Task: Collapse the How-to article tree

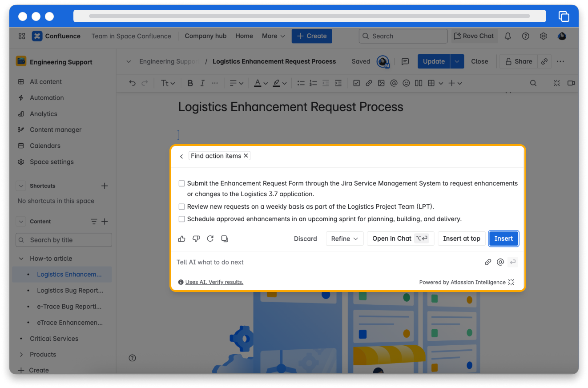Action: coord(21,259)
